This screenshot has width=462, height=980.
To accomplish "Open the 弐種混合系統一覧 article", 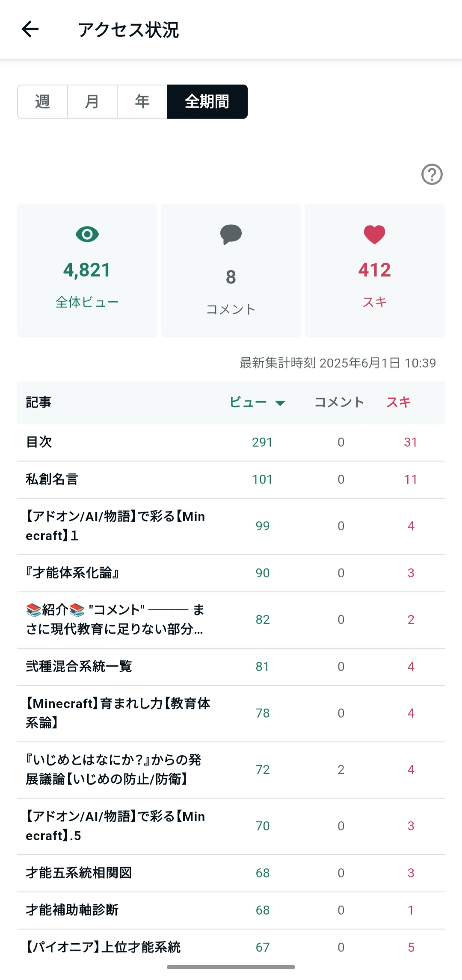I will point(231,667).
